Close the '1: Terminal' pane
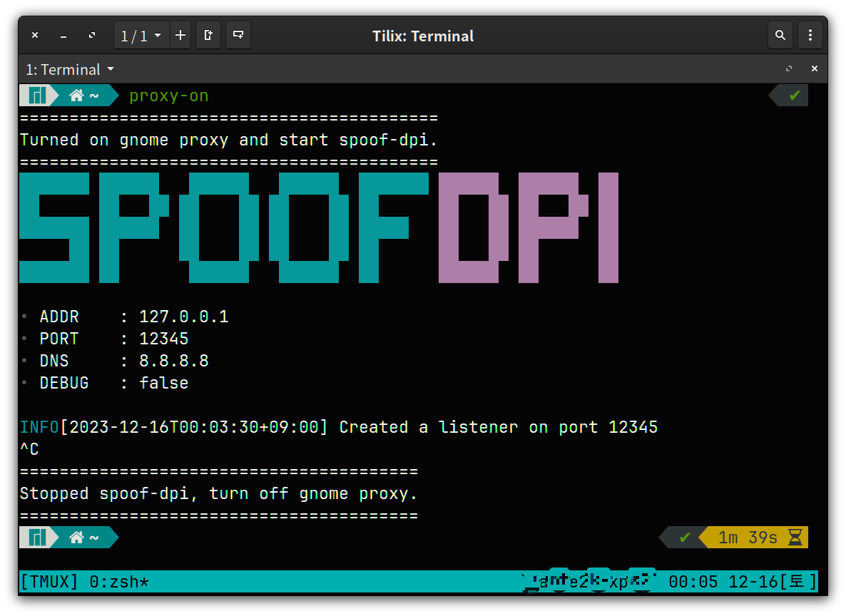 pyautogui.click(x=814, y=68)
